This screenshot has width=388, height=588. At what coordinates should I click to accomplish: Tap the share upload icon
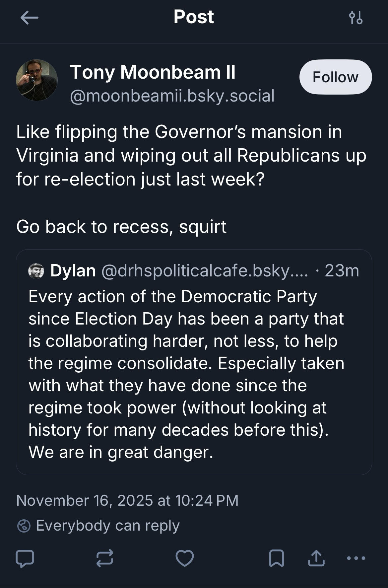pyautogui.click(x=316, y=558)
